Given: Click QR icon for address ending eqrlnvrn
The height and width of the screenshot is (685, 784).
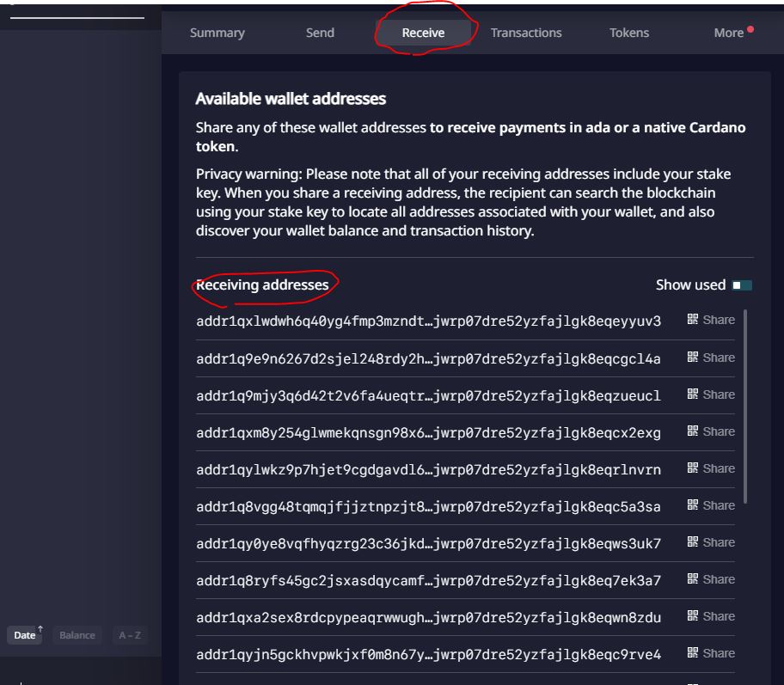Looking at the screenshot, I should coord(693,468).
